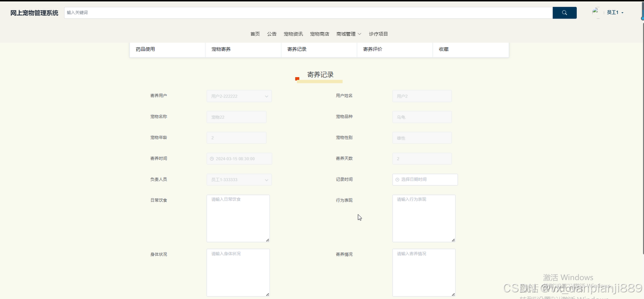Click the search magnifier button
The image size is (644, 299).
click(564, 13)
